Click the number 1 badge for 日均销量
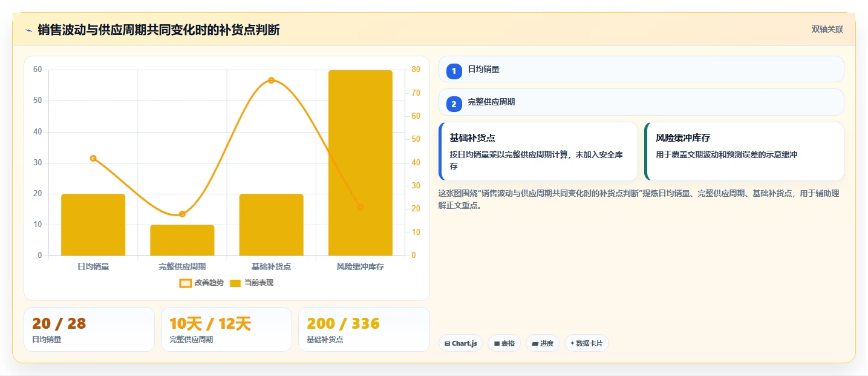 (x=454, y=71)
